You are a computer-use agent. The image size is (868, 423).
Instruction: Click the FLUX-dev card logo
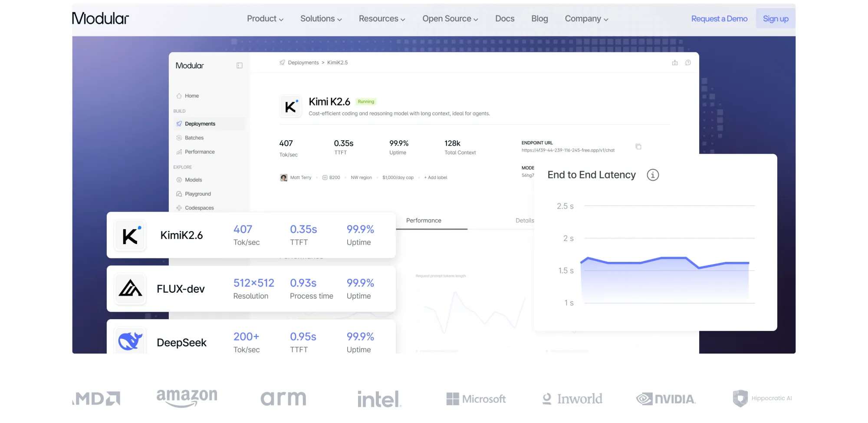tap(130, 289)
